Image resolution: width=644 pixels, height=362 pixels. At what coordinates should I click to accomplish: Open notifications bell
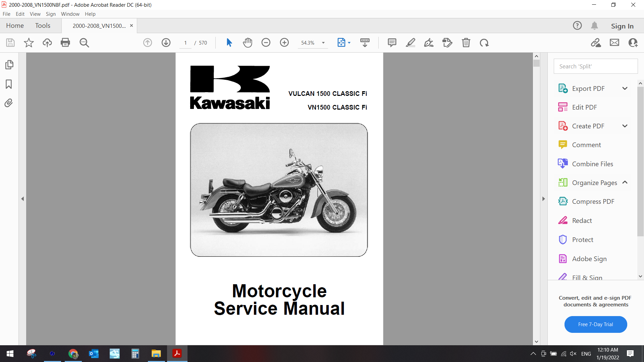coord(595,25)
